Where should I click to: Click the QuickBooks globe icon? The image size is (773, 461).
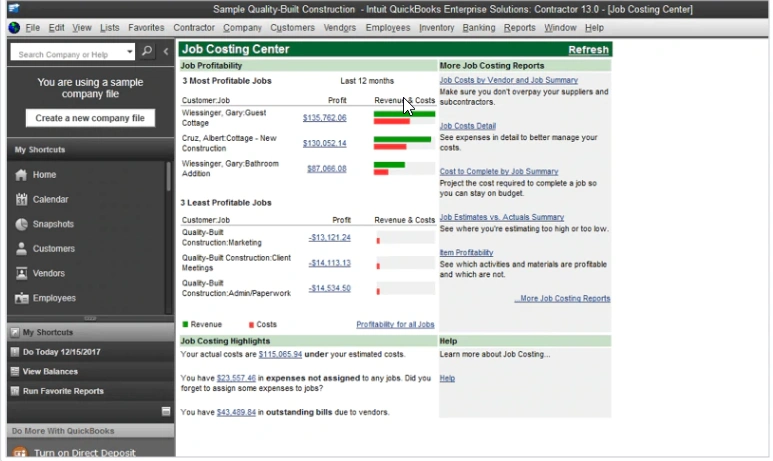coord(14,28)
